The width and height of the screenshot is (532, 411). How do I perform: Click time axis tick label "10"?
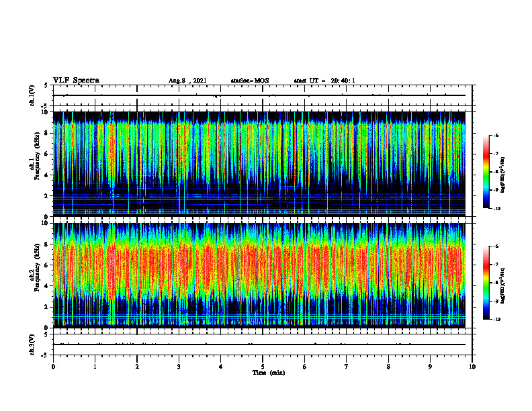pos(472,367)
